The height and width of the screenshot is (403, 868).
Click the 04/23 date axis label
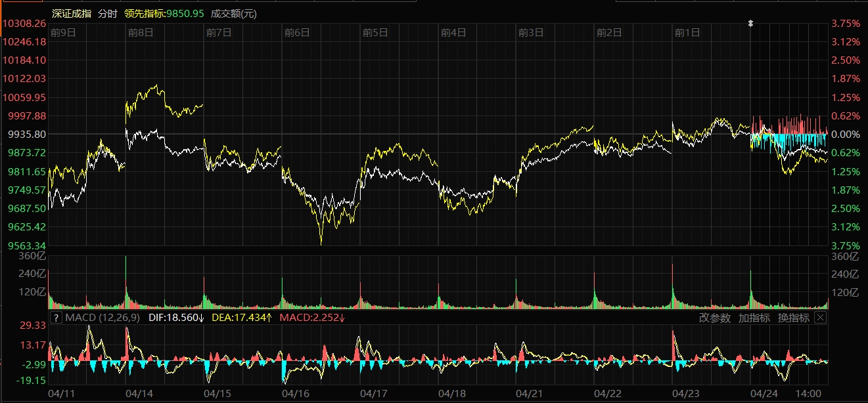[686, 394]
